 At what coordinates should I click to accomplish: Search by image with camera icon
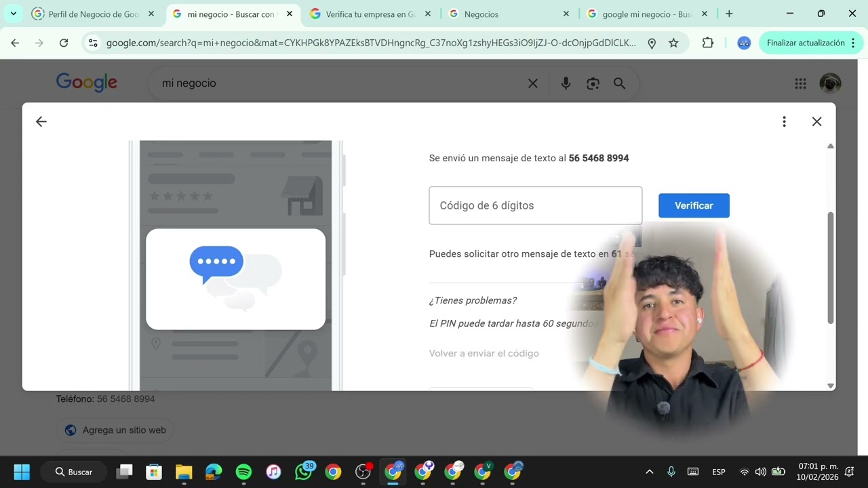[593, 83]
